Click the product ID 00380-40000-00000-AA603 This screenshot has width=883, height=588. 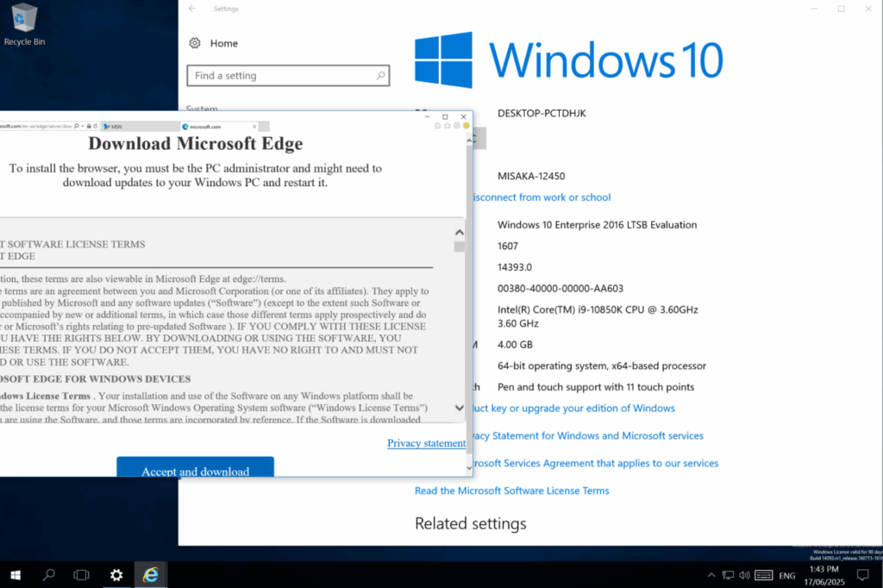[x=560, y=288]
